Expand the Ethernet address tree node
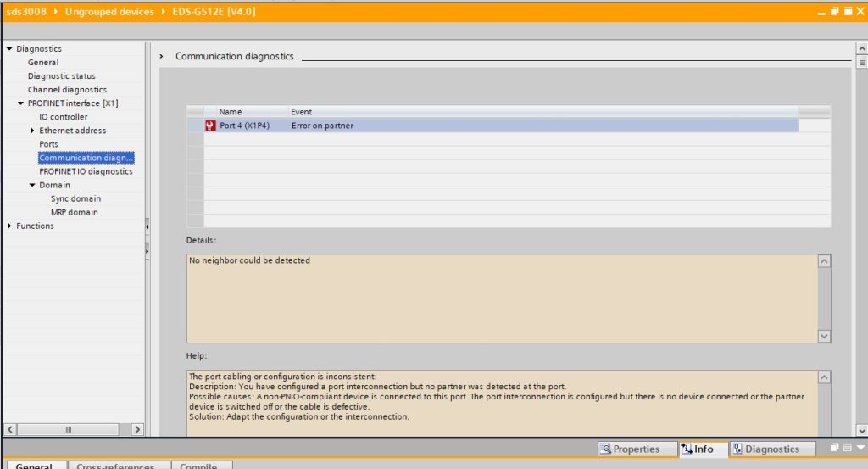The width and height of the screenshot is (868, 469). click(32, 131)
